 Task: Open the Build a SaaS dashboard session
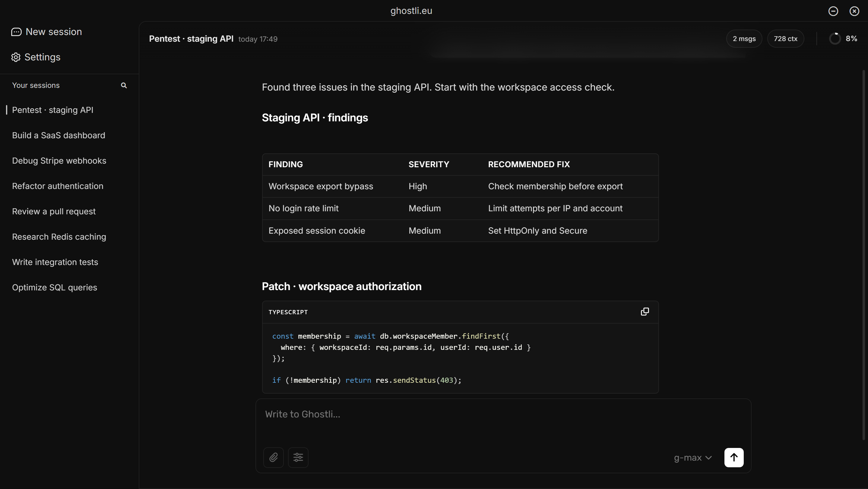coord(59,135)
